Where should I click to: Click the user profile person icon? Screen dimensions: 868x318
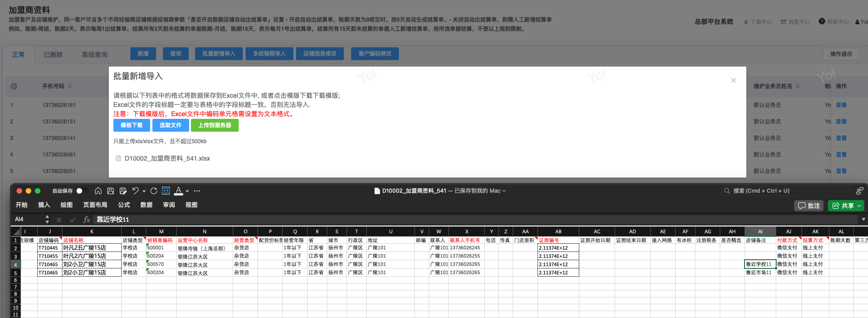857,22
